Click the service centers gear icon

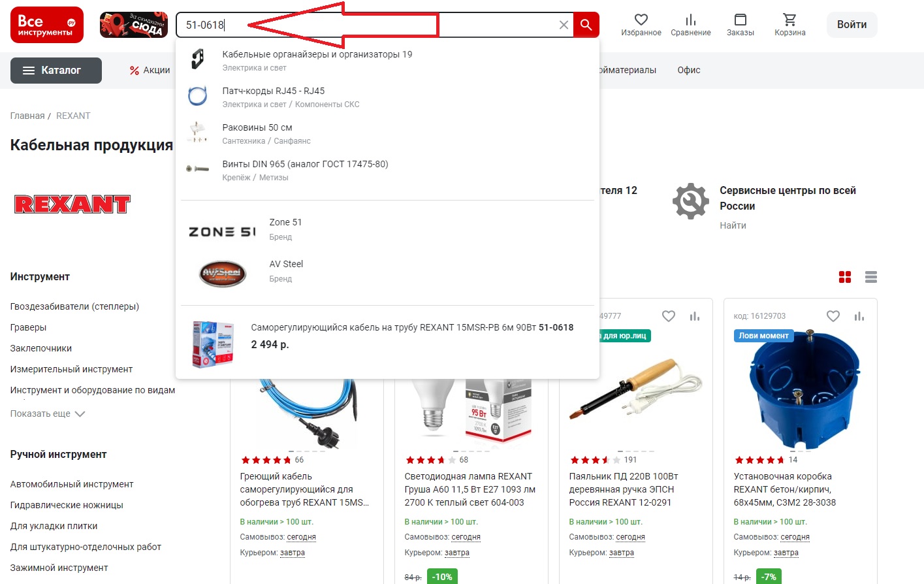[x=691, y=201]
